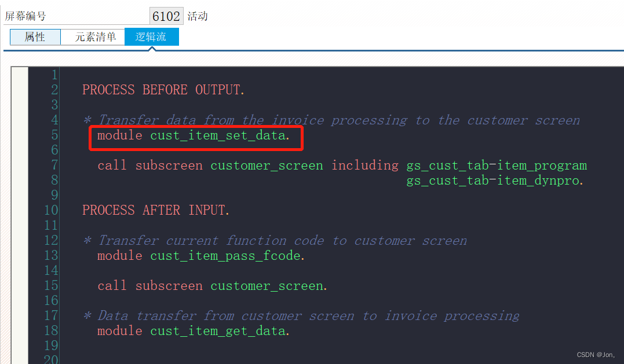Click the module cust_item_get_data line

(194, 330)
